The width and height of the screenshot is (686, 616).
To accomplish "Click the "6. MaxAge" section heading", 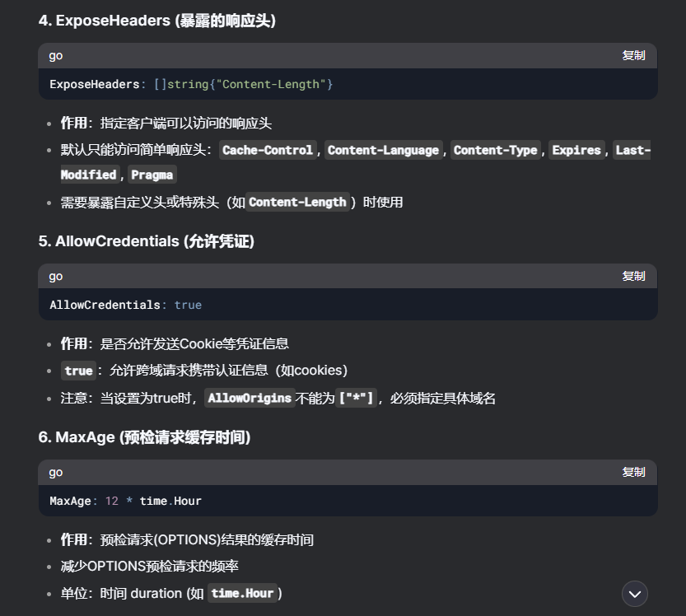I will coord(144,437).
